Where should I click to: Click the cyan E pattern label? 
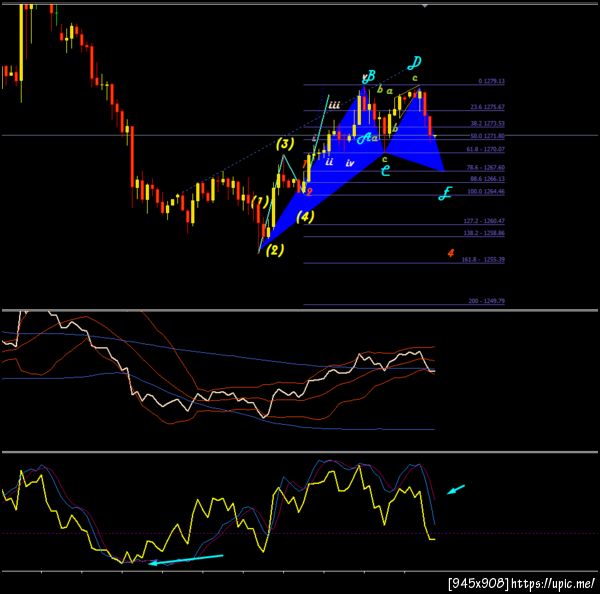point(445,193)
